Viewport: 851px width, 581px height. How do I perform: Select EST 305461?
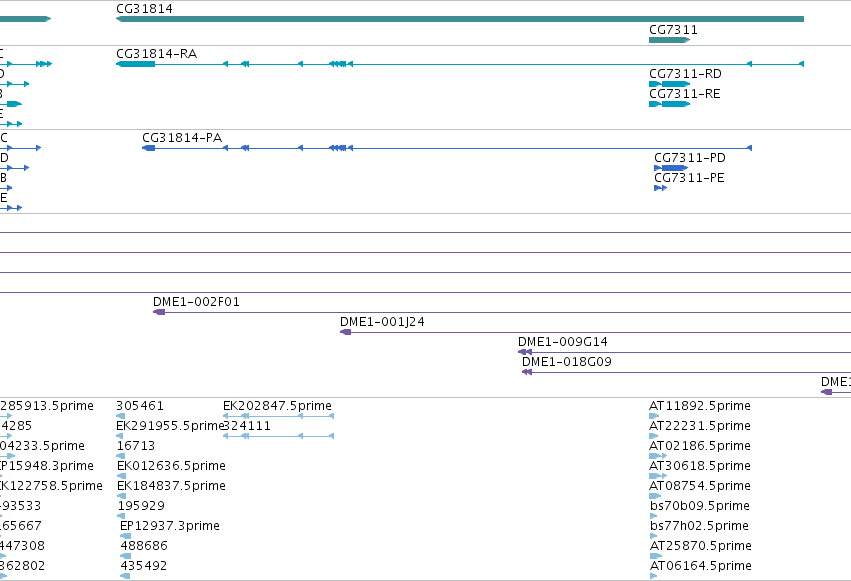tap(140, 406)
